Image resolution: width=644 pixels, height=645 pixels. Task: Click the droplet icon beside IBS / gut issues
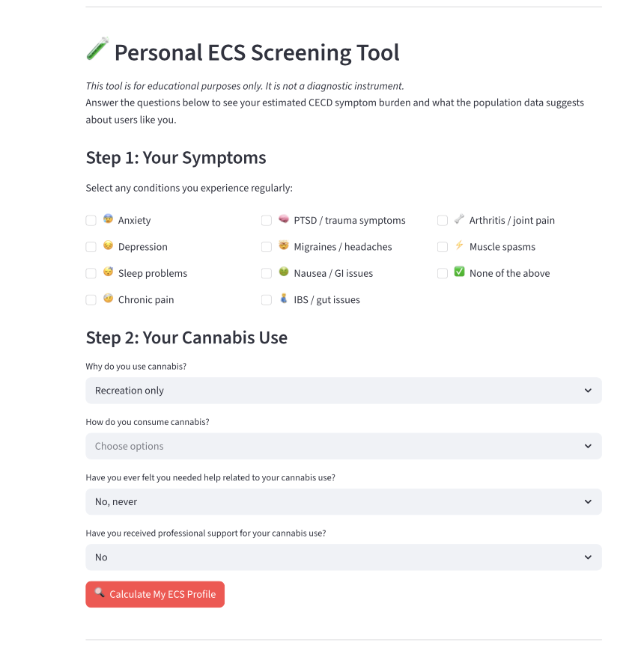click(282, 299)
